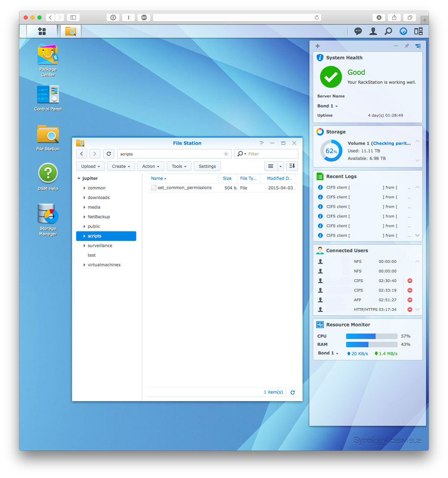
Task: Open Bond 1 dropdown in Resource Monitor
Action: pos(328,353)
